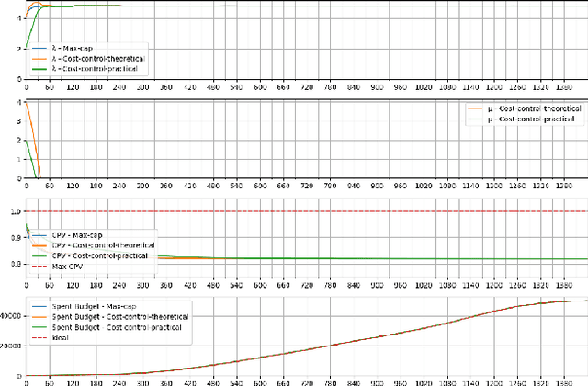588x386 pixels.
Task: Click the y-axis label 4 on the μ chart
Action: (19, 103)
